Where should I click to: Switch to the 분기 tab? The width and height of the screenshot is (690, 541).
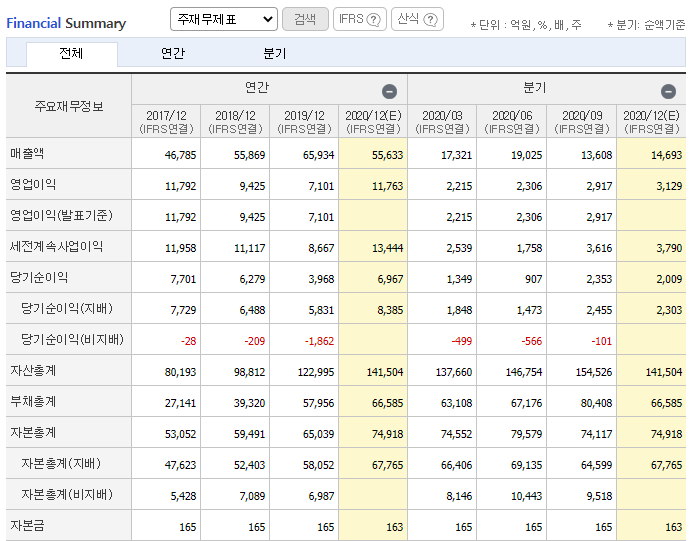click(x=275, y=54)
